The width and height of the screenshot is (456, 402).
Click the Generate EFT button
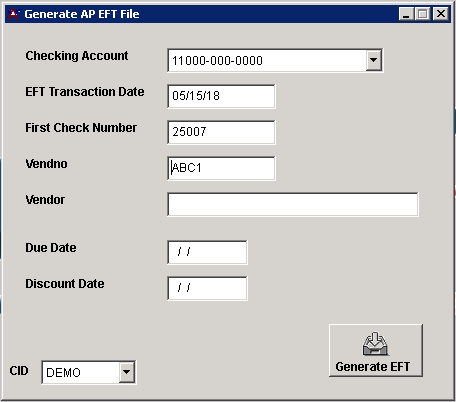[376, 350]
